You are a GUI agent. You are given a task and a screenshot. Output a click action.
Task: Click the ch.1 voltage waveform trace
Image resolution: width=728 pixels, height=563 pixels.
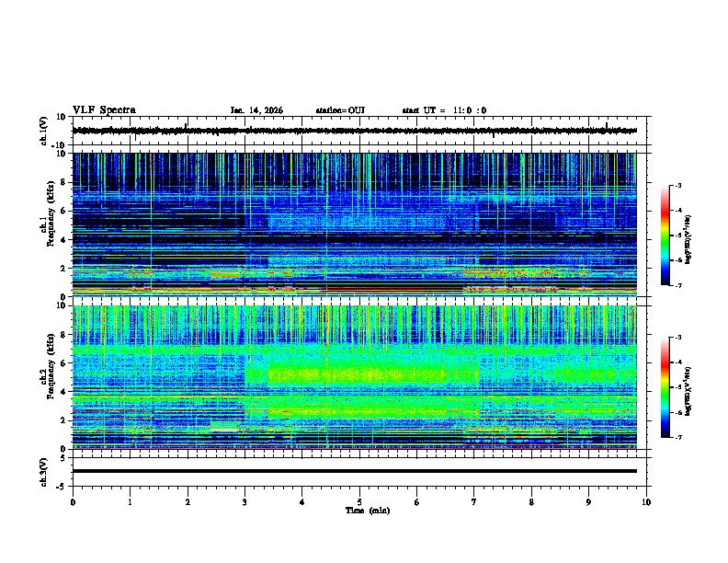pos(354,131)
